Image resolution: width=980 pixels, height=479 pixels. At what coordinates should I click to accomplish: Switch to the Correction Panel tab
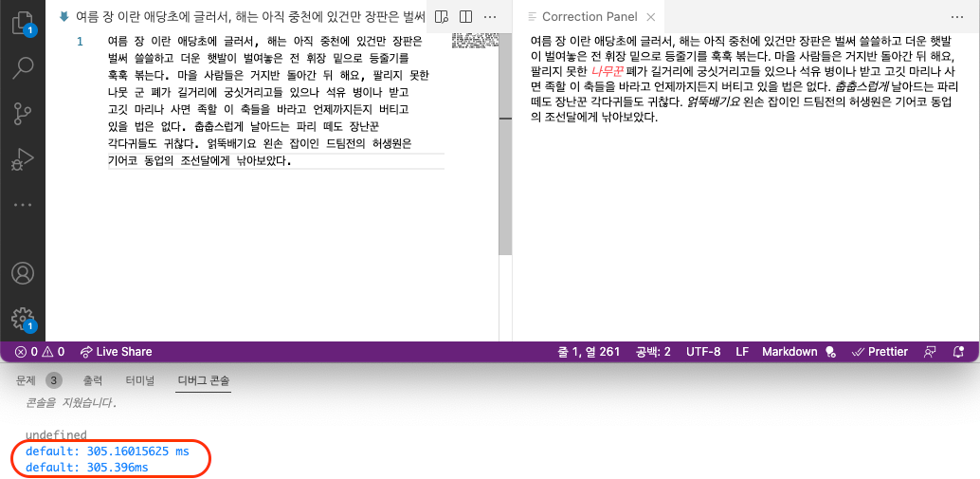click(x=589, y=17)
